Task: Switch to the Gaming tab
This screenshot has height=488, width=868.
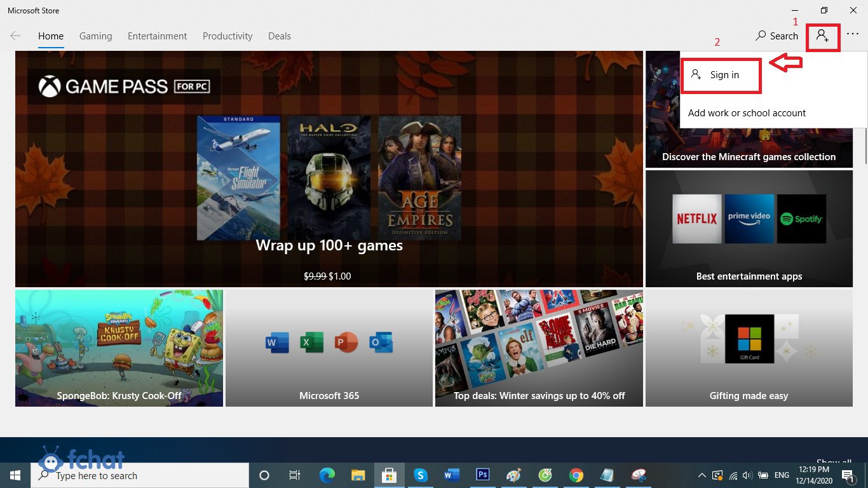Action: click(95, 36)
